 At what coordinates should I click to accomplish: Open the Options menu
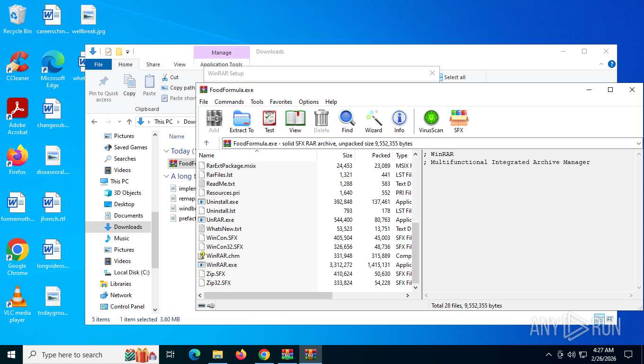(x=309, y=102)
